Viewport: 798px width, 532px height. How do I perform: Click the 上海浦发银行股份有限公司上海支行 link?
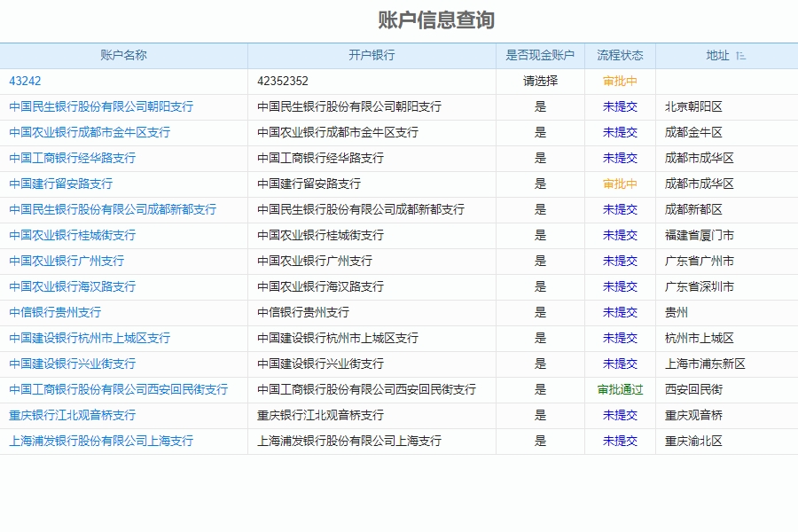(103, 440)
